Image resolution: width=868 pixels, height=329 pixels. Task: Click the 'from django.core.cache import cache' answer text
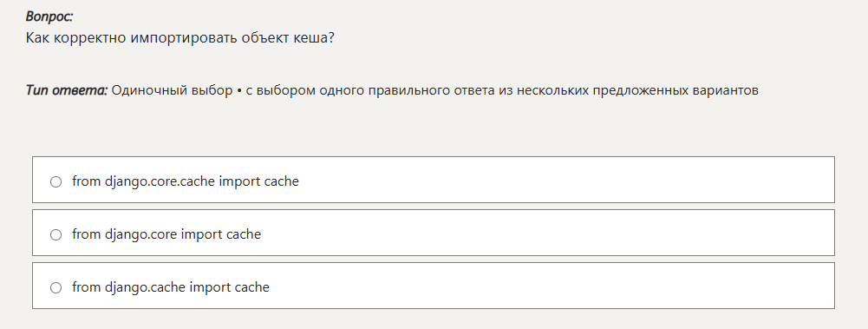(x=186, y=181)
